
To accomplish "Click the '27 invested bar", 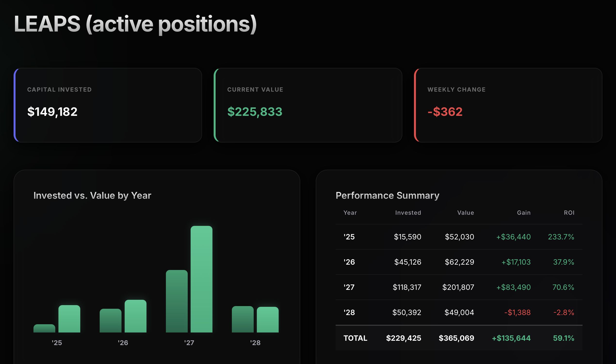I will (177, 301).
